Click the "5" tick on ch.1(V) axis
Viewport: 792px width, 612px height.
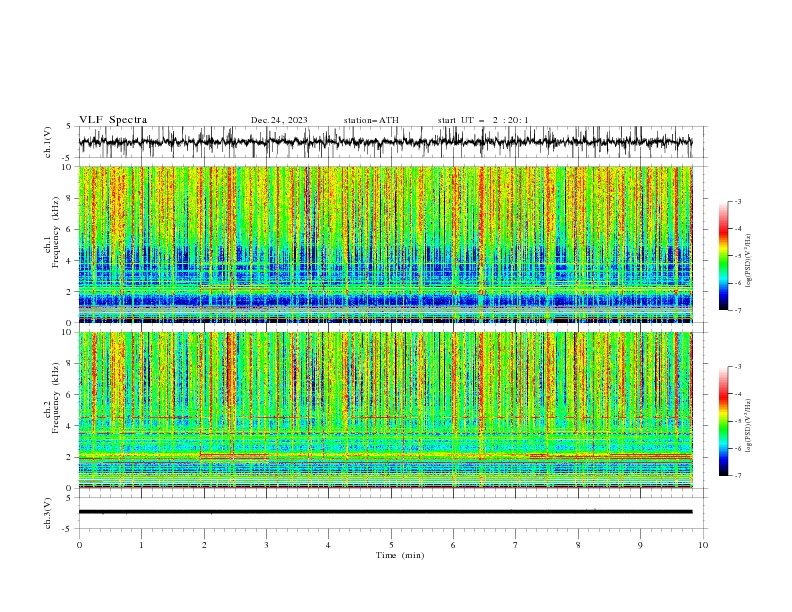70,126
